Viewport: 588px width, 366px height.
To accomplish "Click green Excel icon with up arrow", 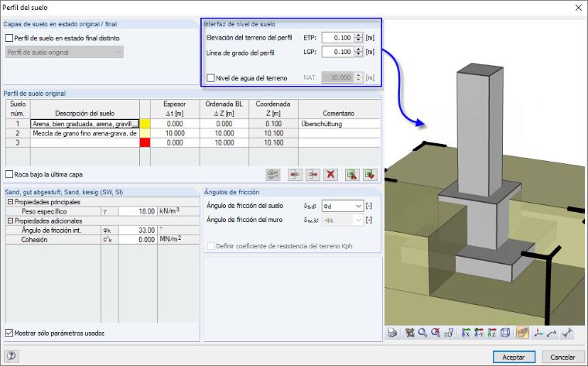I will coord(352,174).
